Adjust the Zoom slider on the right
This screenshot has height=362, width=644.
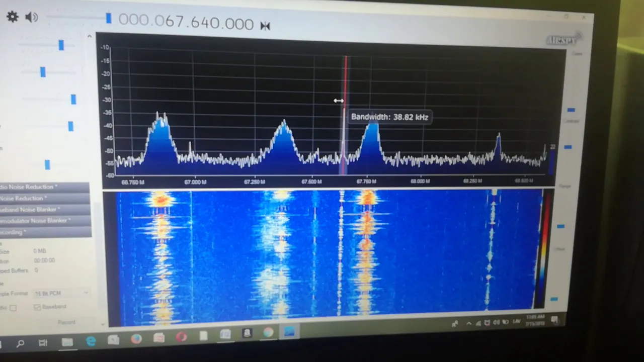[x=571, y=110]
